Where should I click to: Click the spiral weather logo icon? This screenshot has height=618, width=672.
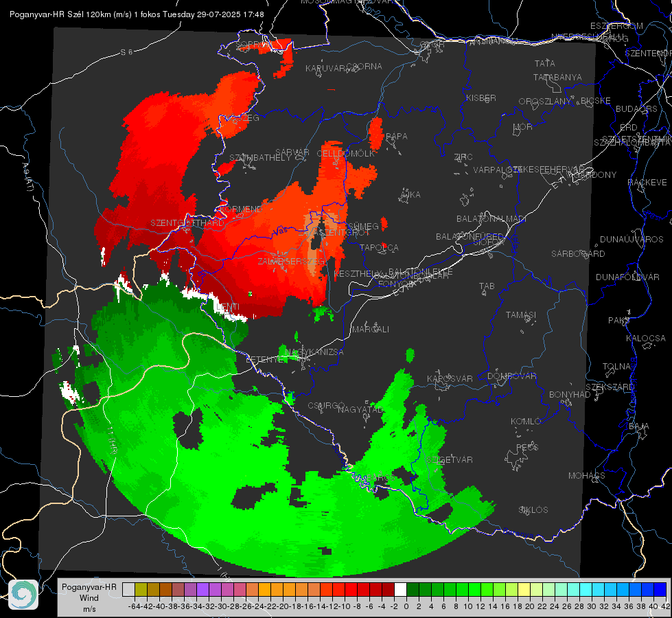tap(23, 595)
